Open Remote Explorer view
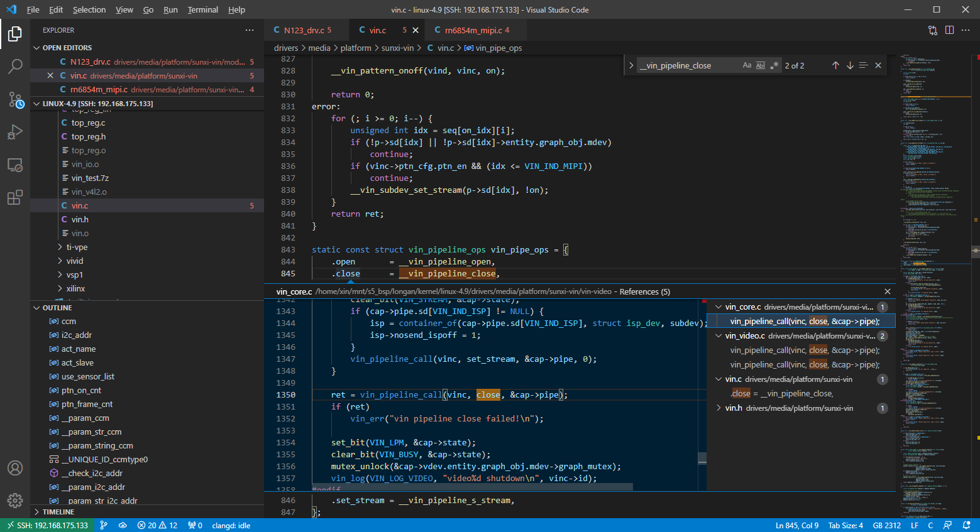The image size is (980, 532). [x=15, y=165]
